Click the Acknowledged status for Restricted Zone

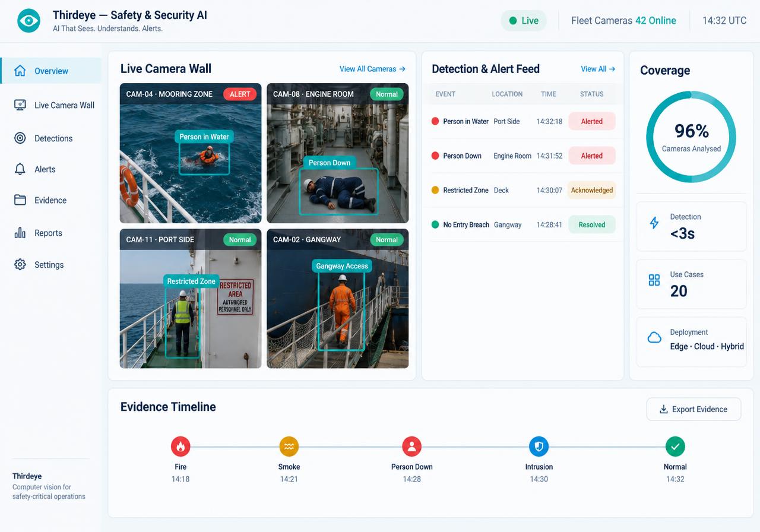tap(592, 190)
